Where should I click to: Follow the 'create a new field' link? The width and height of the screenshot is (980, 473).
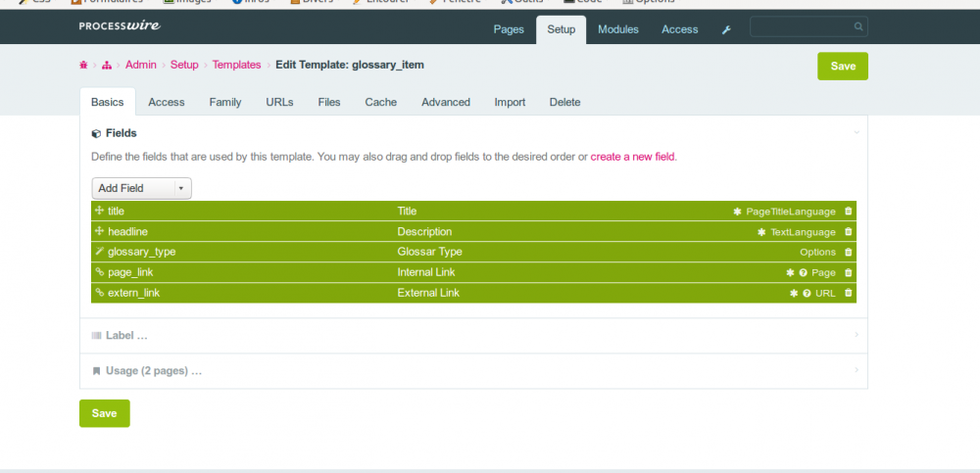click(x=632, y=157)
